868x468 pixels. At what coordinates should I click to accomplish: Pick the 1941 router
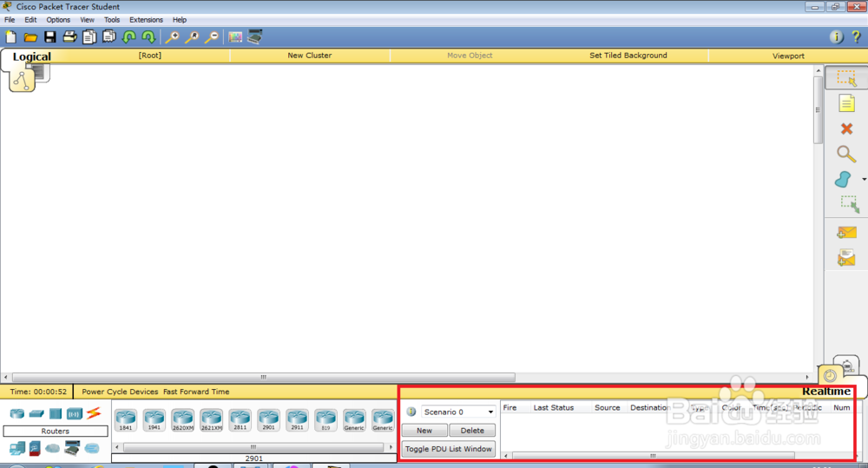point(154,420)
